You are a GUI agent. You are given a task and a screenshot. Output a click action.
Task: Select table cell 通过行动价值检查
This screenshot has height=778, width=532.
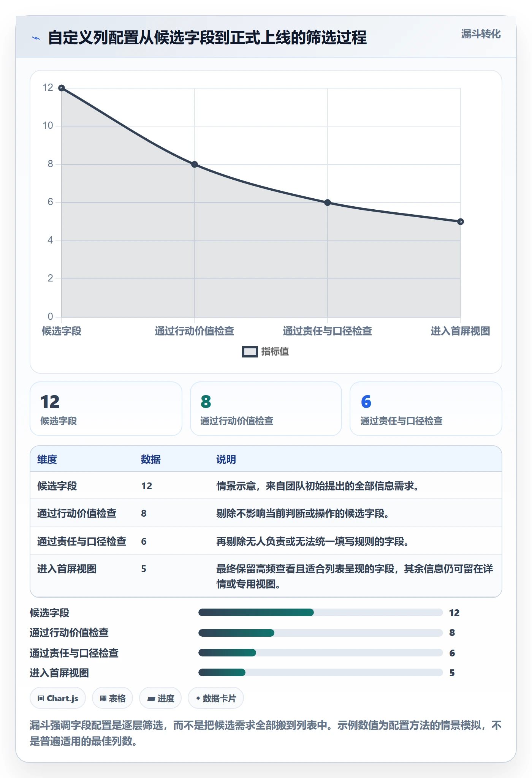coord(77,513)
